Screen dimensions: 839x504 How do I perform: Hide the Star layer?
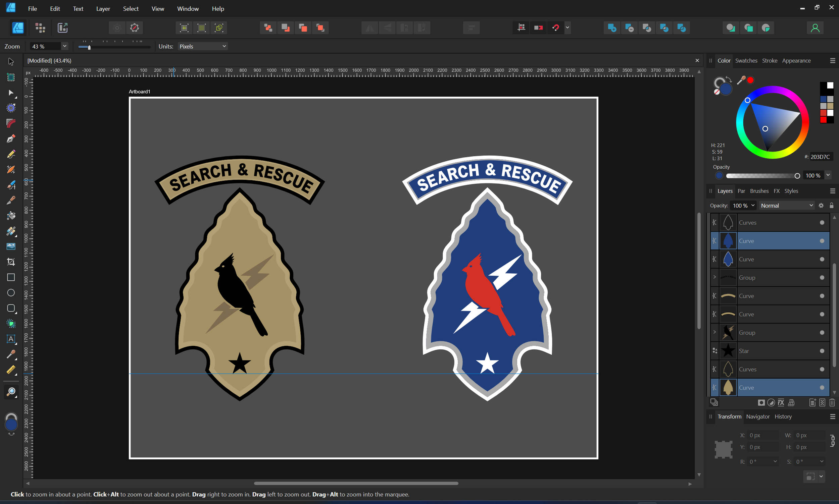[x=822, y=351]
